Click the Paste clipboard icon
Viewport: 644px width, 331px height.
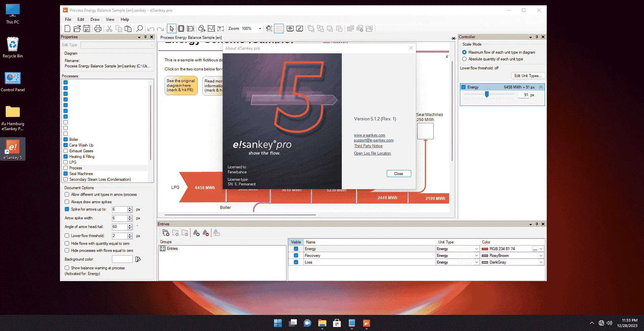click(x=128, y=29)
